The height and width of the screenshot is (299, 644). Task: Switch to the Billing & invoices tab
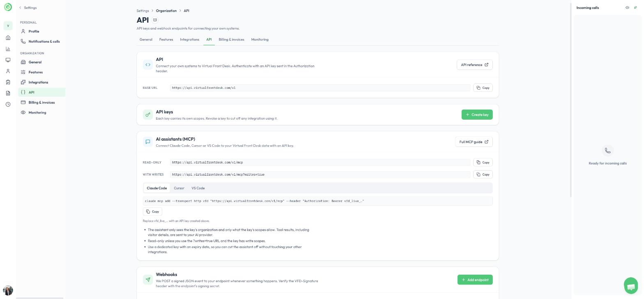(231, 39)
